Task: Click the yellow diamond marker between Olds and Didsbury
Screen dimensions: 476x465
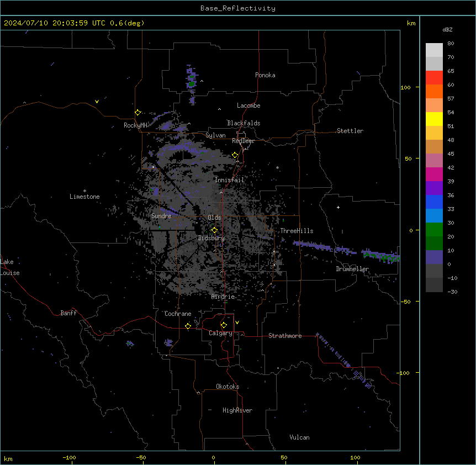Action: [214, 230]
